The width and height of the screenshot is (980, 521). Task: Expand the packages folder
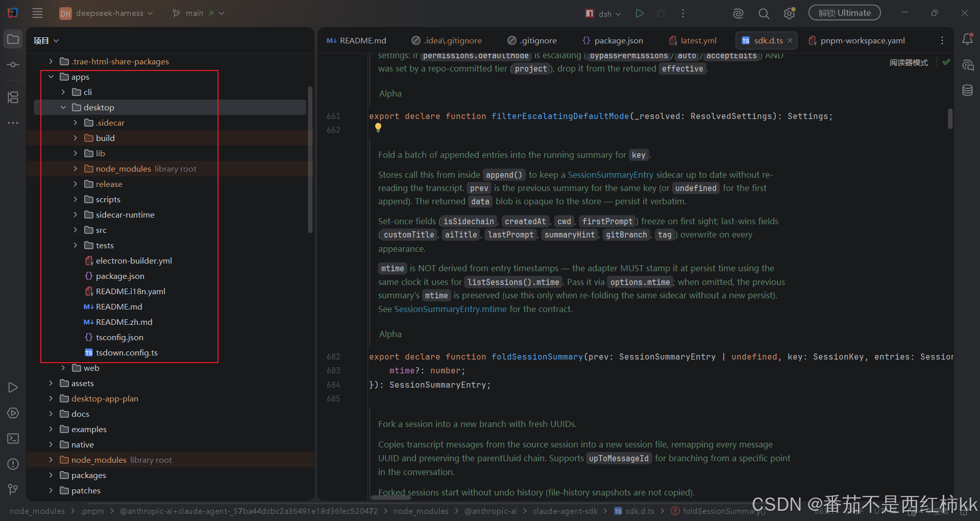(x=51, y=475)
